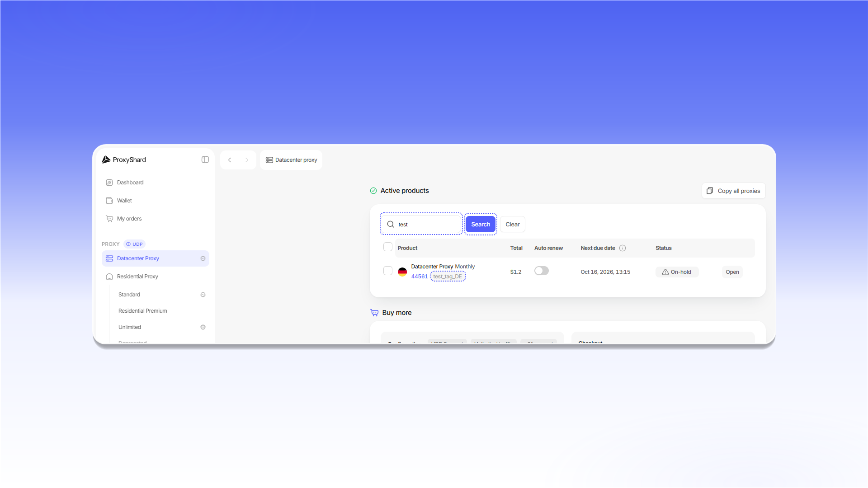
Task: Copy all proxies to clipboard
Action: click(734, 191)
